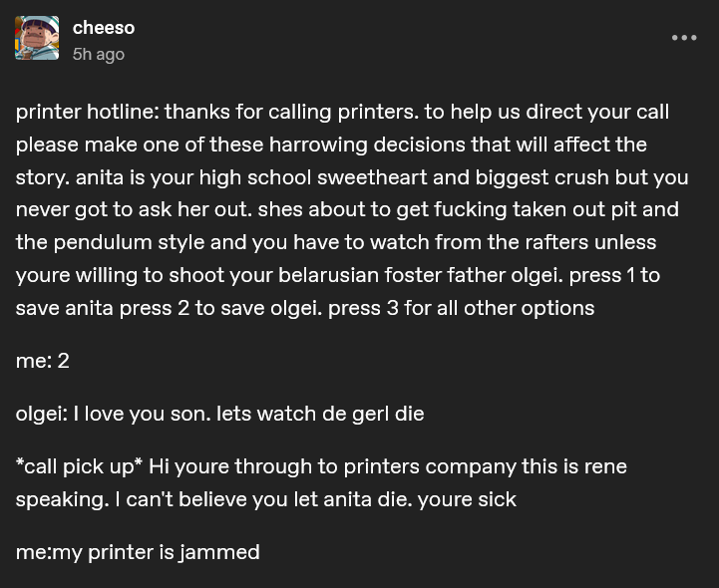Click the line starting 'speaking. I can't believe'
719x588 pixels.
coord(266,499)
